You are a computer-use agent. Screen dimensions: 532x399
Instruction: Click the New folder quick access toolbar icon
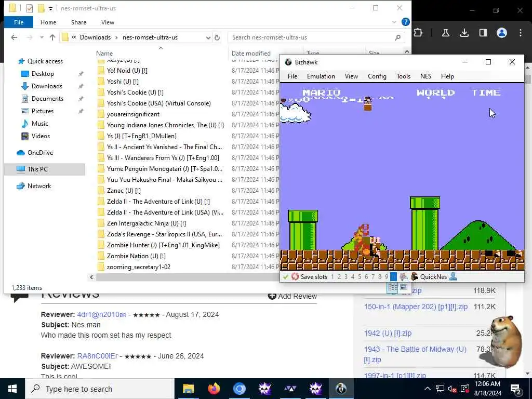coord(41,8)
